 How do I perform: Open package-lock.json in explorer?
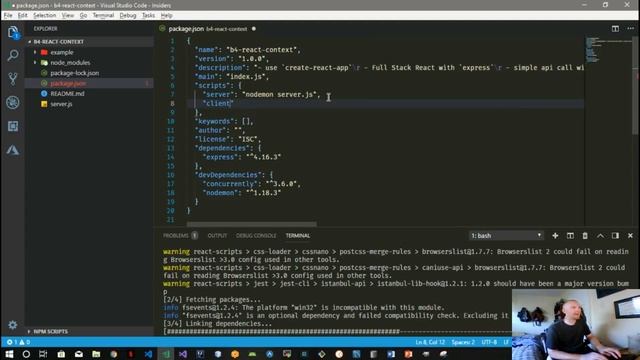coord(89,73)
